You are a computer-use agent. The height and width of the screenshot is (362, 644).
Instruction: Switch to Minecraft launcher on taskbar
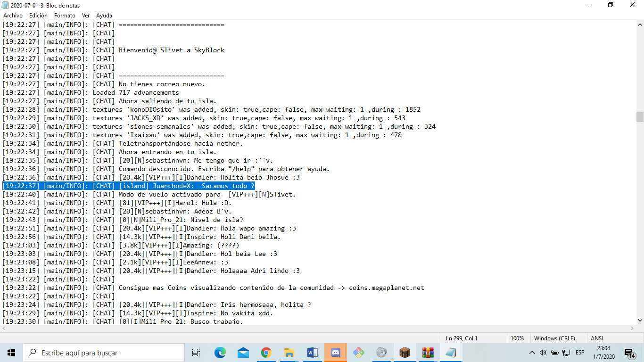point(405,353)
